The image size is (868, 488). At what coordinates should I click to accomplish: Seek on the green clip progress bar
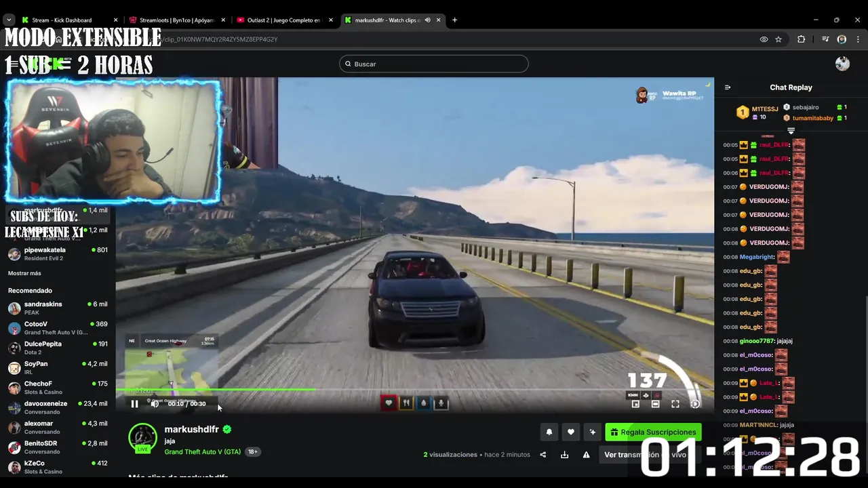pos(414,389)
